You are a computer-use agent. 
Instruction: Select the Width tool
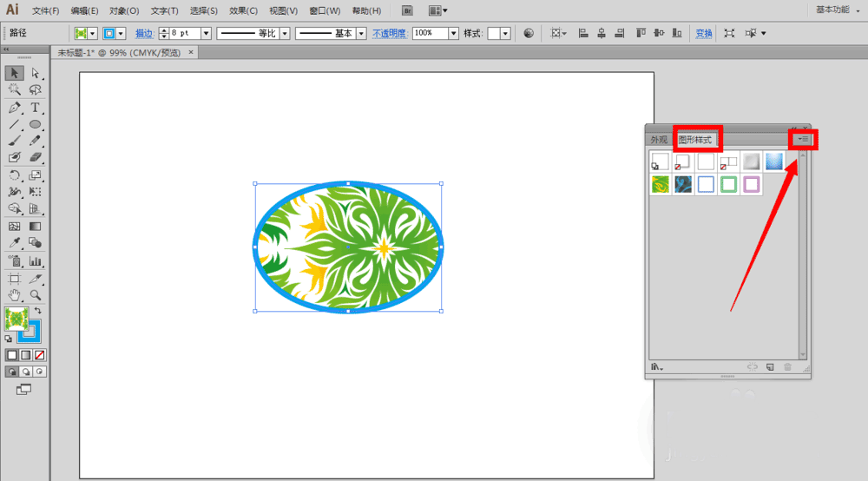coord(15,192)
